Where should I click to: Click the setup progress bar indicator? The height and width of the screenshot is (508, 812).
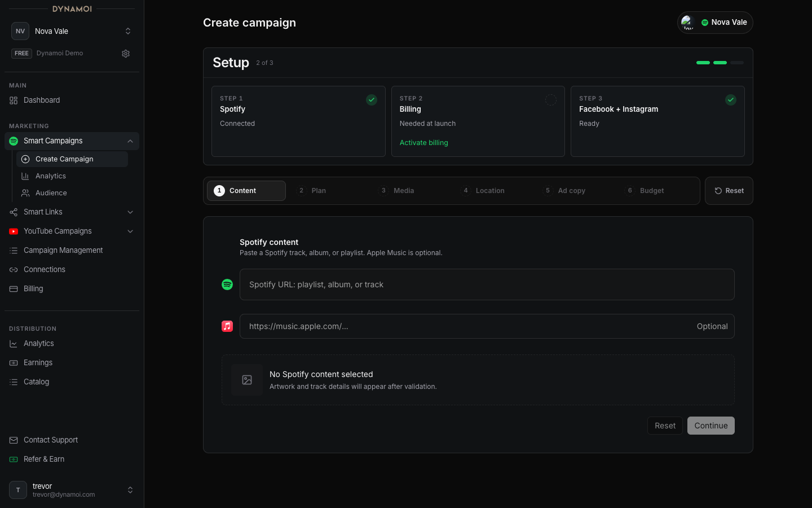(x=720, y=63)
